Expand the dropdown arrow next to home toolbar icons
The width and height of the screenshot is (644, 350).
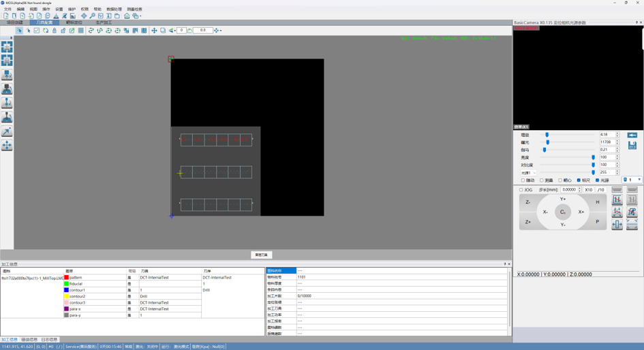pyautogui.click(x=140, y=16)
